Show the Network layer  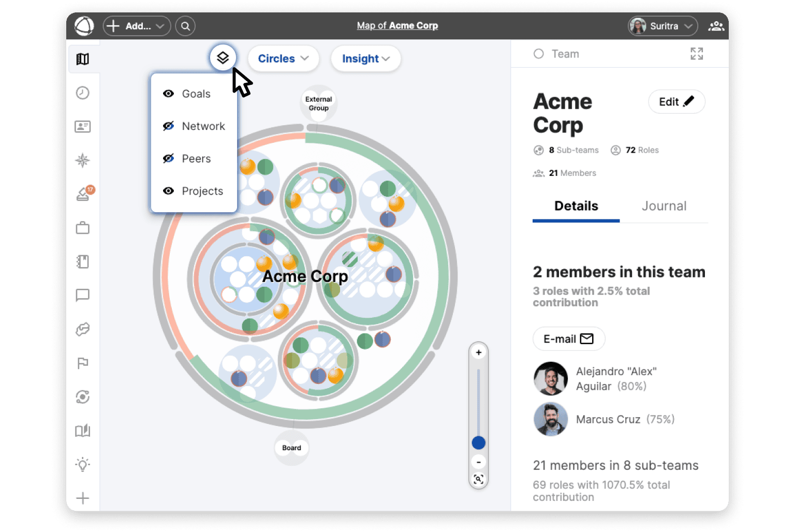click(168, 126)
